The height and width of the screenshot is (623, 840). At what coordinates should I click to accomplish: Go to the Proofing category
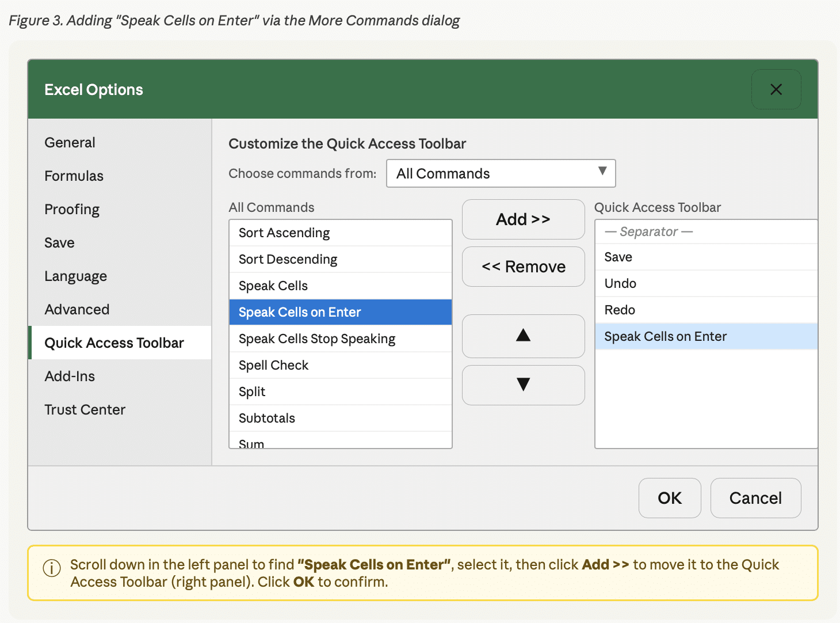tap(120, 210)
